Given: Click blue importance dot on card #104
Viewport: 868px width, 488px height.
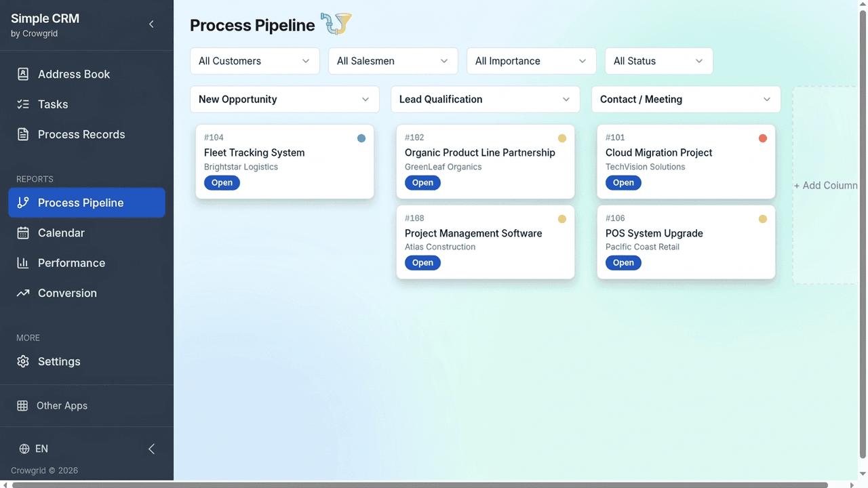Looking at the screenshot, I should 361,138.
